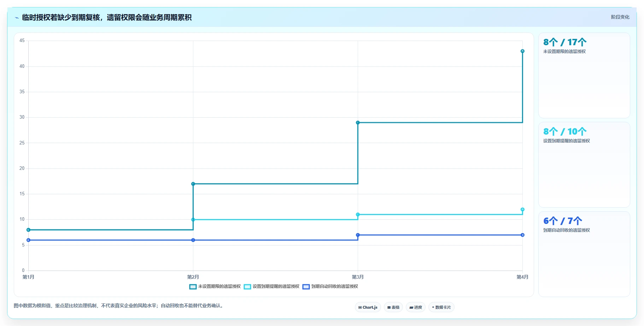
Task: Select the blue data point at 6 in 第2月
Action: [x=193, y=240]
